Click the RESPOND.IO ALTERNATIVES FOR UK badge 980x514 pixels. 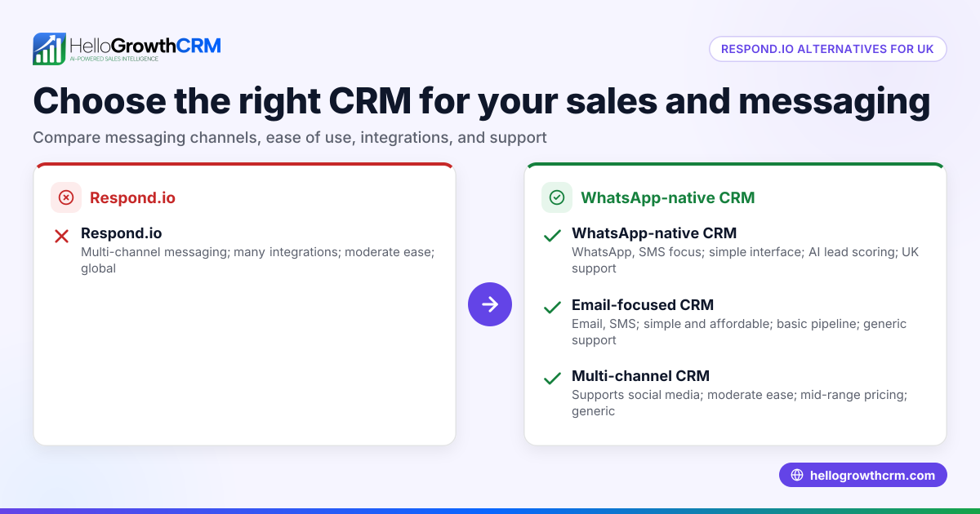pyautogui.click(x=827, y=49)
